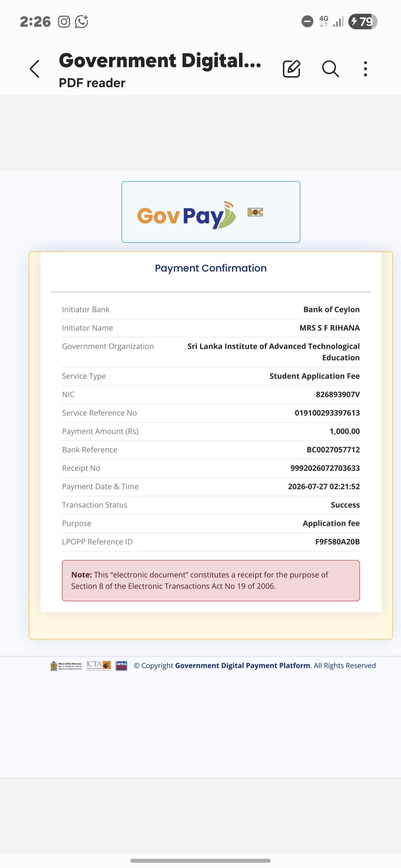
Task: Select the Bank Reference BC0027057712 value
Action: (x=333, y=450)
